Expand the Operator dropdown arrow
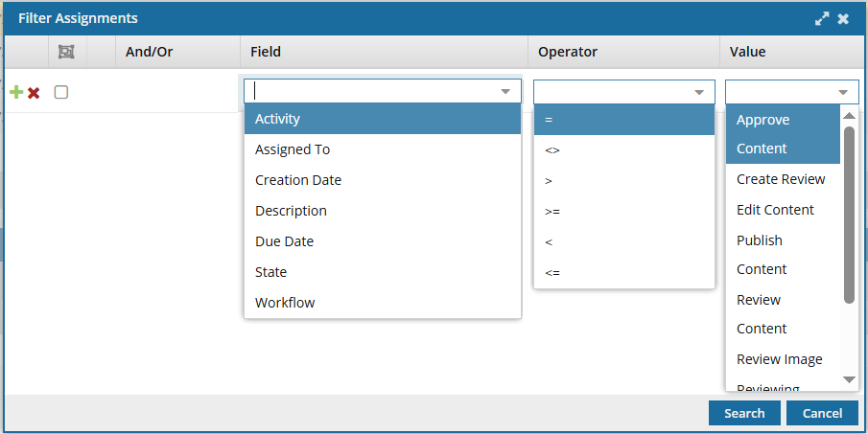Viewport: 868px width, 434px height. click(699, 92)
